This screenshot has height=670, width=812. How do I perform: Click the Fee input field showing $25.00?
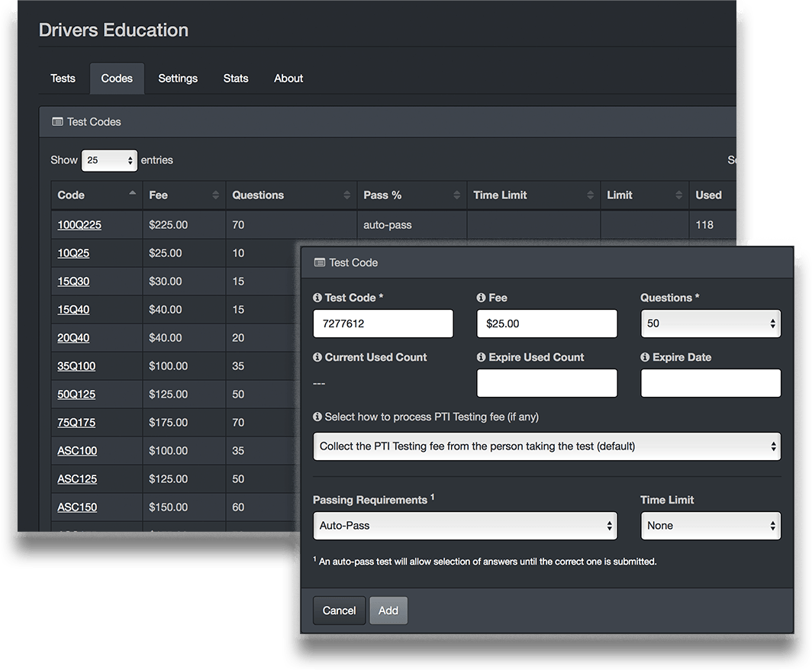547,324
